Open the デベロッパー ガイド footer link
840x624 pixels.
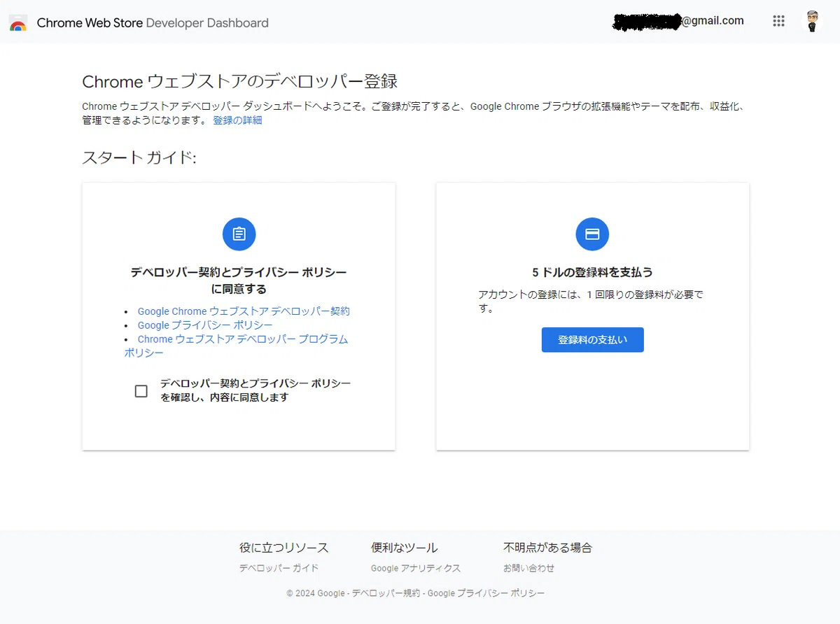(279, 568)
